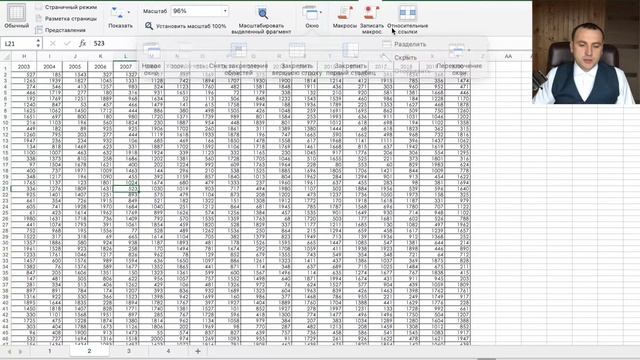Open Переключение окон dropdown
This screenshot has height=360, width=640.
(x=459, y=60)
